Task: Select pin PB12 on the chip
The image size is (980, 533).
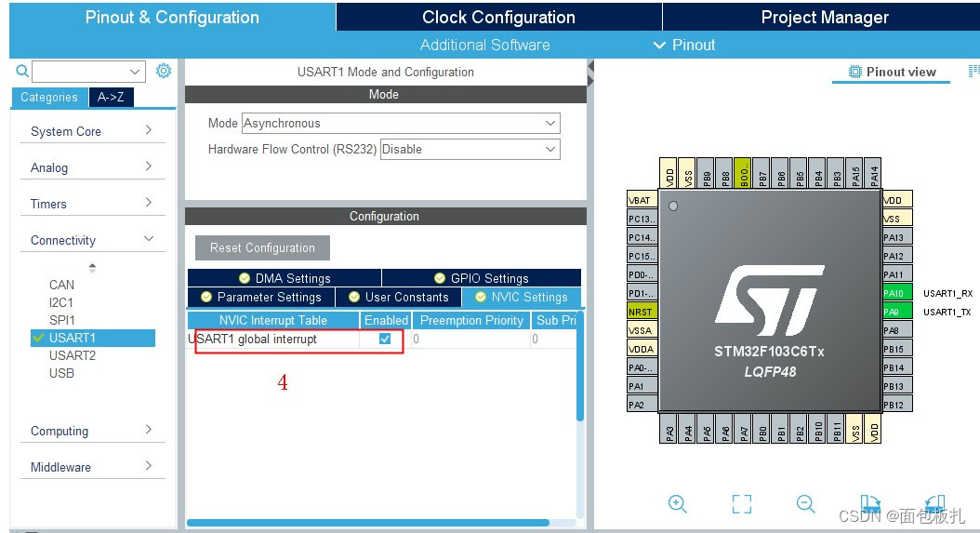Action: pyautogui.click(x=897, y=405)
